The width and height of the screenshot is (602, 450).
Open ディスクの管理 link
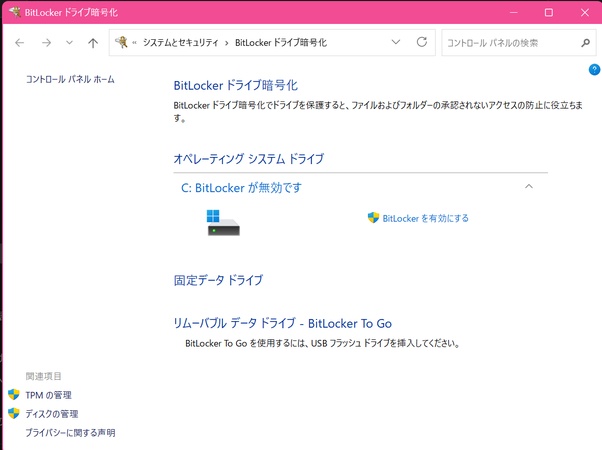click(52, 414)
